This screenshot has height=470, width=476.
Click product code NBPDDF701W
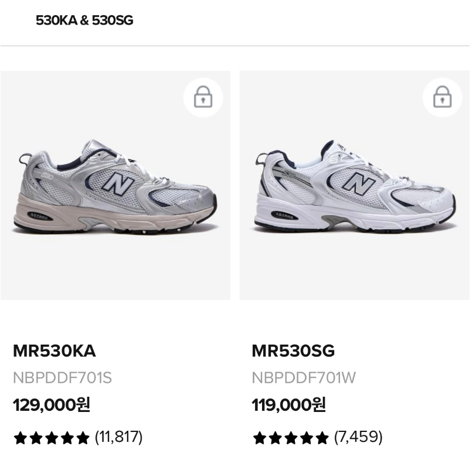coord(304,378)
